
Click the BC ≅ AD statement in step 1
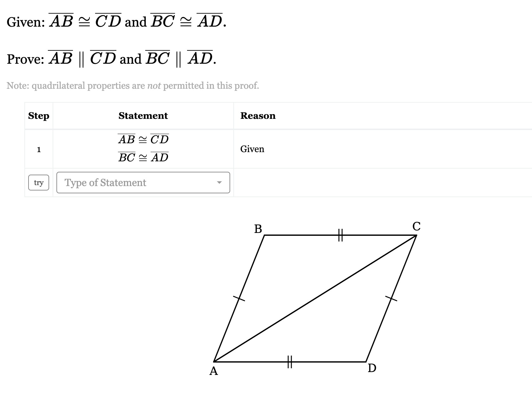point(143,157)
